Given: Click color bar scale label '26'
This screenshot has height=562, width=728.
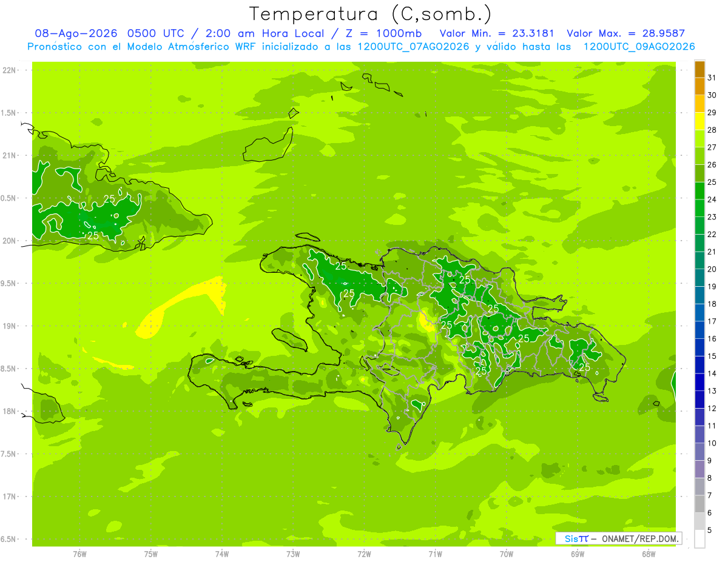Looking at the screenshot, I should (712, 165).
